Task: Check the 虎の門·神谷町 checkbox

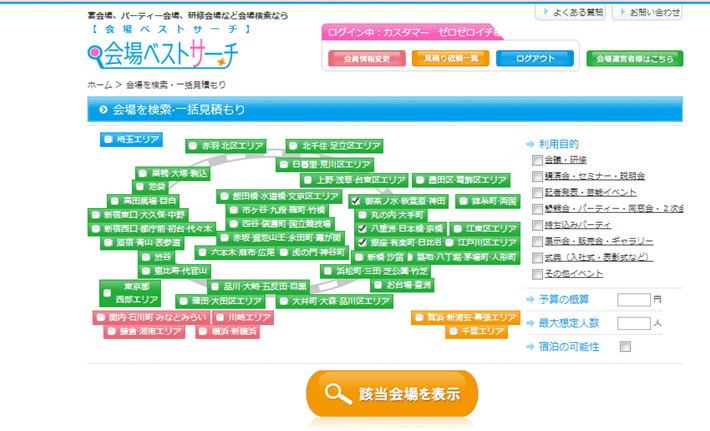Action: point(284,252)
